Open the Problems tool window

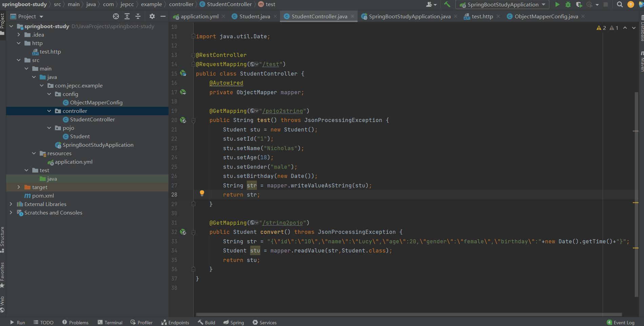click(75, 322)
